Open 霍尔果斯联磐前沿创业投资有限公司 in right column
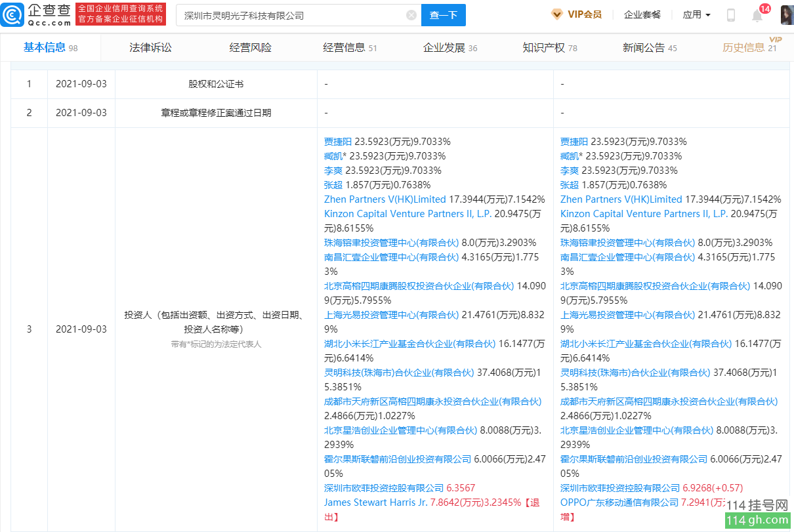The height and width of the screenshot is (532, 794). (x=634, y=459)
